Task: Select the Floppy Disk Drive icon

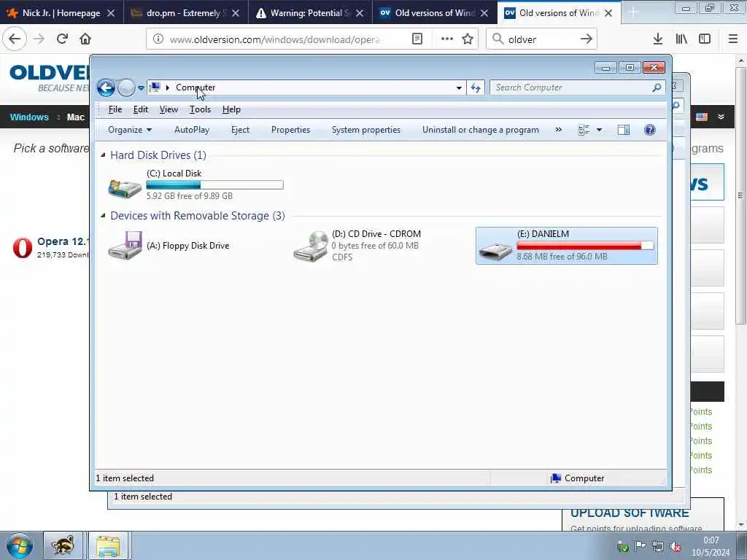Action: tap(125, 246)
